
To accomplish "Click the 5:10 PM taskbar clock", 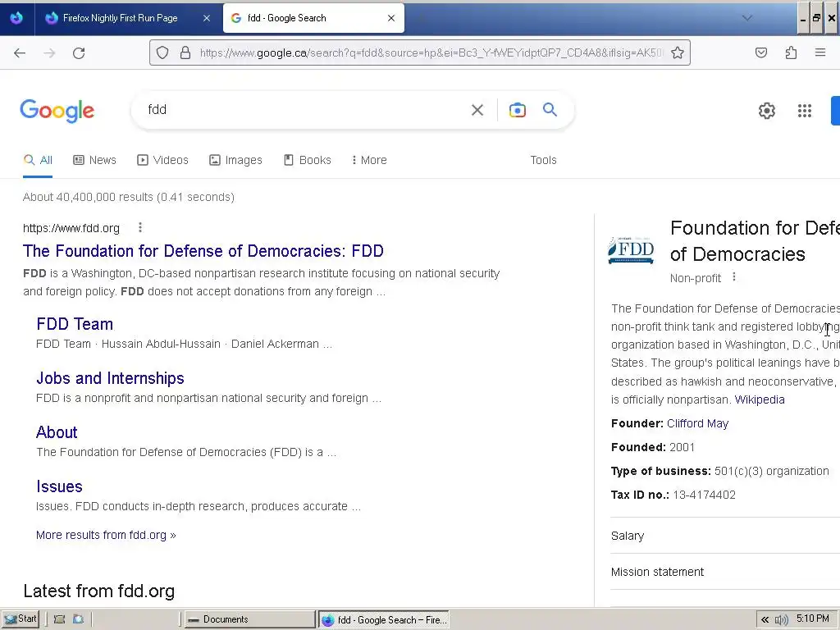I will [813, 619].
